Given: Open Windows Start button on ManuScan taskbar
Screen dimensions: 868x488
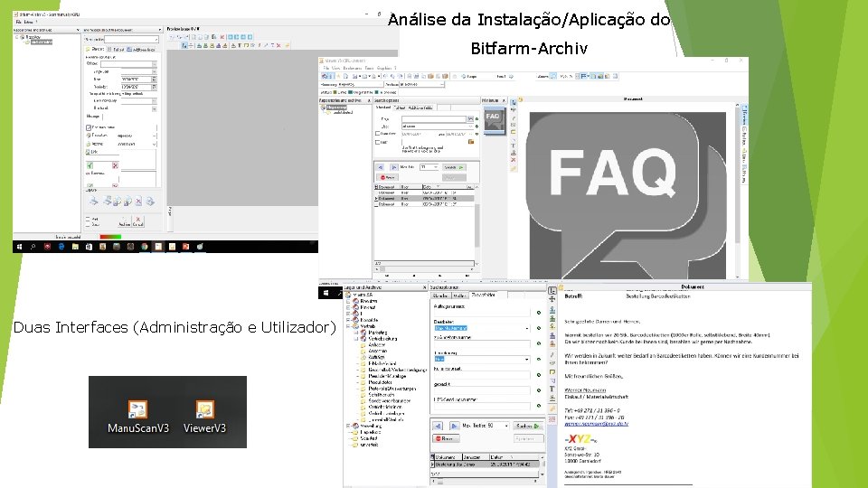Looking at the screenshot, I should [x=19, y=246].
